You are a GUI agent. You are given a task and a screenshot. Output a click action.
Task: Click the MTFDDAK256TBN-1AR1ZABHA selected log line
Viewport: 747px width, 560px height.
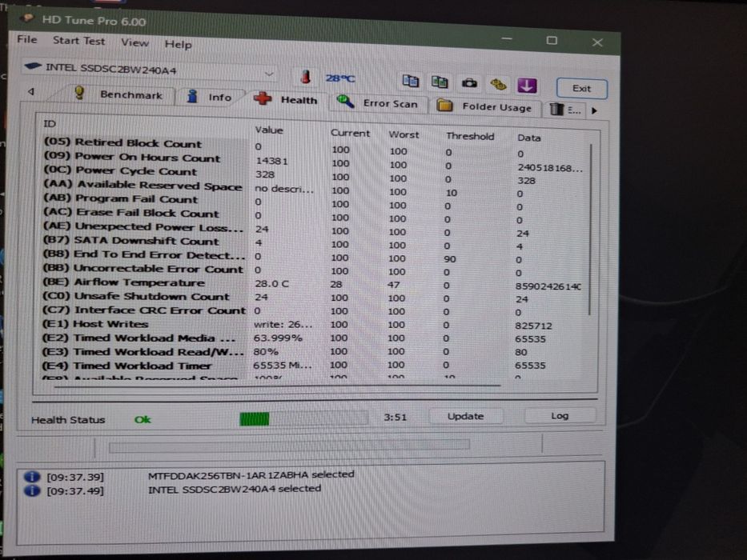point(251,474)
